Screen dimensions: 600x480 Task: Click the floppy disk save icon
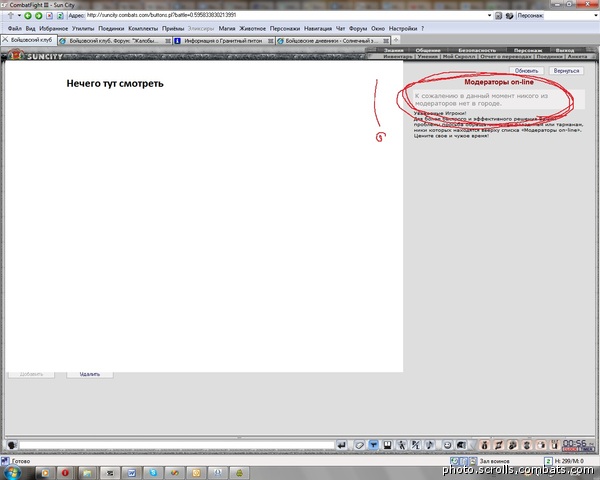coord(387,445)
